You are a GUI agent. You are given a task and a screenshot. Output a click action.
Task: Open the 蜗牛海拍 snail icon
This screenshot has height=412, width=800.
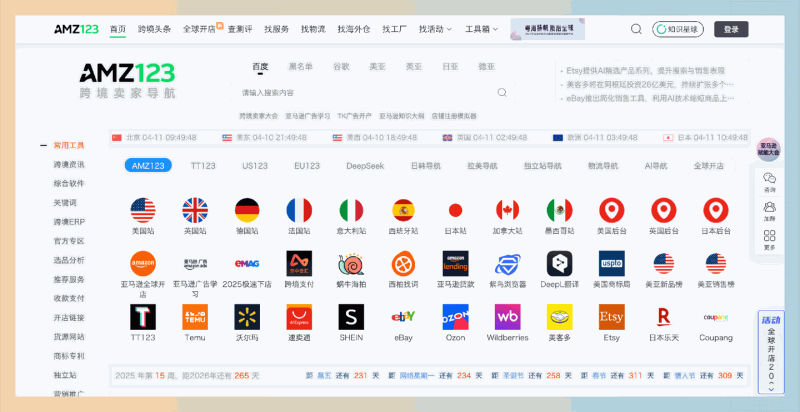351,264
